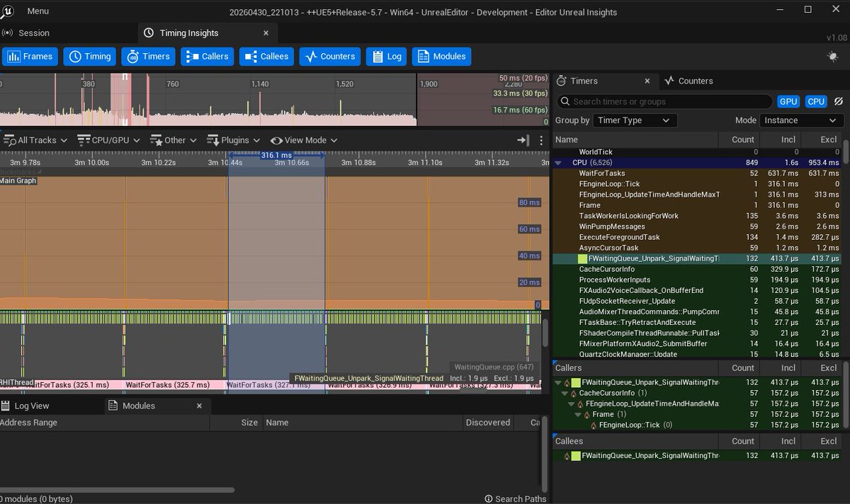Click the Search timers or groups field
Viewport: 850px width, 504px height.
click(x=664, y=101)
